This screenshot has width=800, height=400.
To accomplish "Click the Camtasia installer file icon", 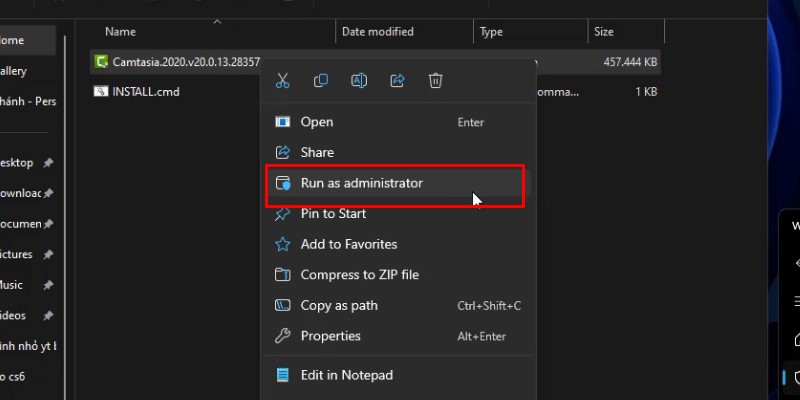I will [101, 62].
